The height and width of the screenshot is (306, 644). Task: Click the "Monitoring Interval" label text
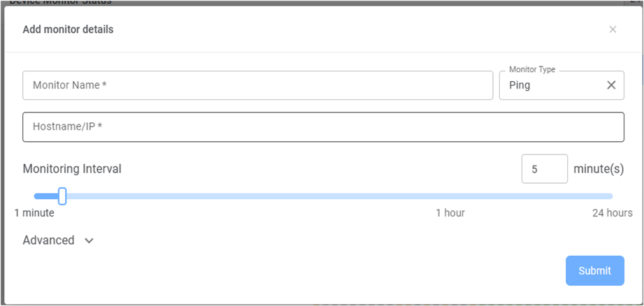(x=72, y=169)
